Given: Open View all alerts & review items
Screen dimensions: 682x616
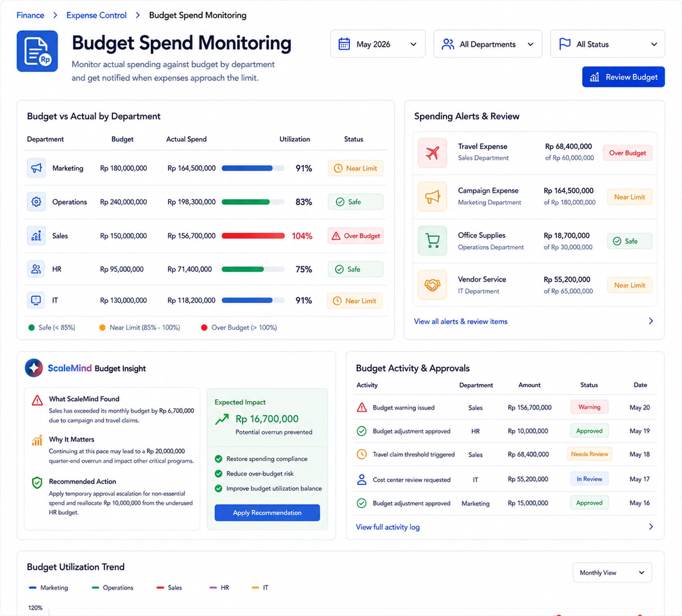Looking at the screenshot, I should point(461,321).
